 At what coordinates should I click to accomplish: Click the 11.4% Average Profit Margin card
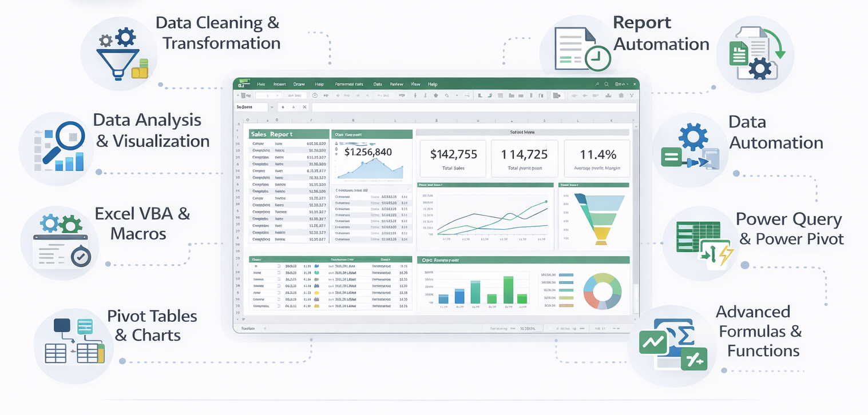pos(597,159)
